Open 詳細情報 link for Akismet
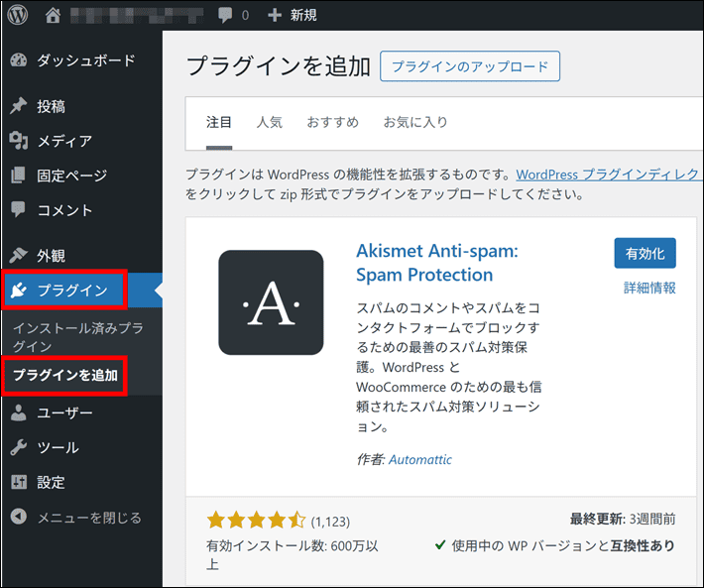This screenshot has width=704, height=588. pyautogui.click(x=649, y=288)
